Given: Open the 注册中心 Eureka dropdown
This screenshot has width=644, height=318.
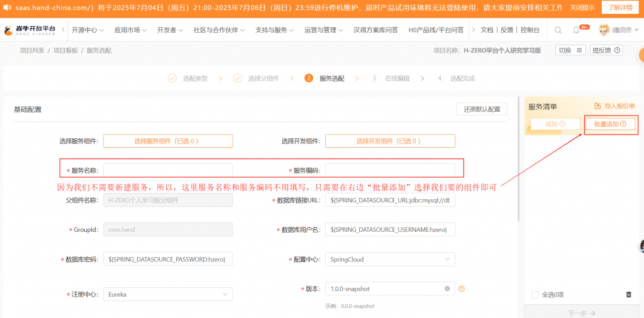Looking at the screenshot, I should pos(167,294).
